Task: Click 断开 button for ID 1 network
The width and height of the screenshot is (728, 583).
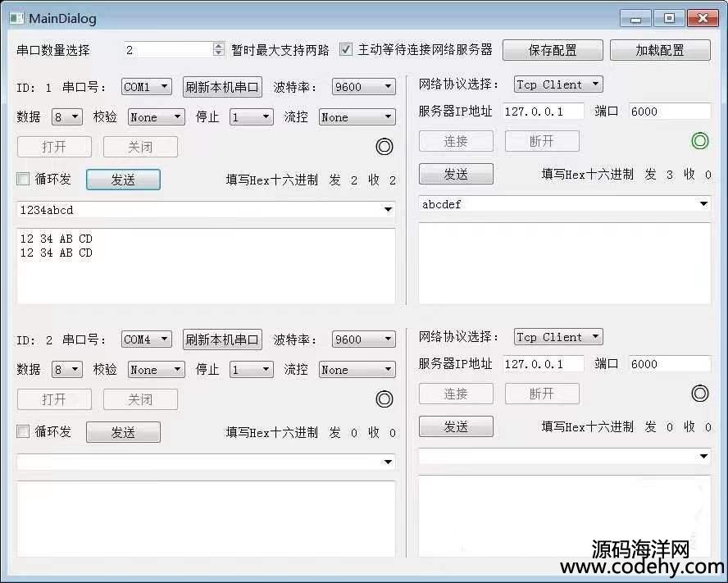Action: click(542, 141)
